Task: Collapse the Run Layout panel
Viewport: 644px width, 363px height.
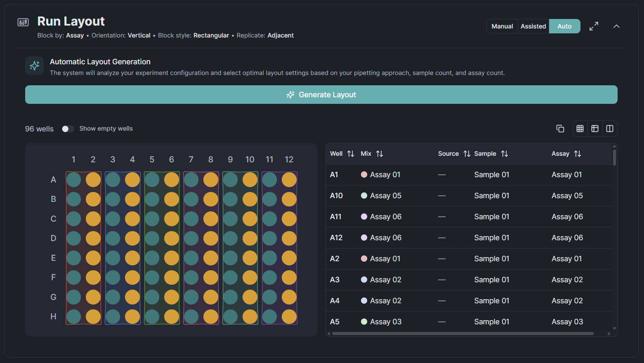Action: click(616, 26)
